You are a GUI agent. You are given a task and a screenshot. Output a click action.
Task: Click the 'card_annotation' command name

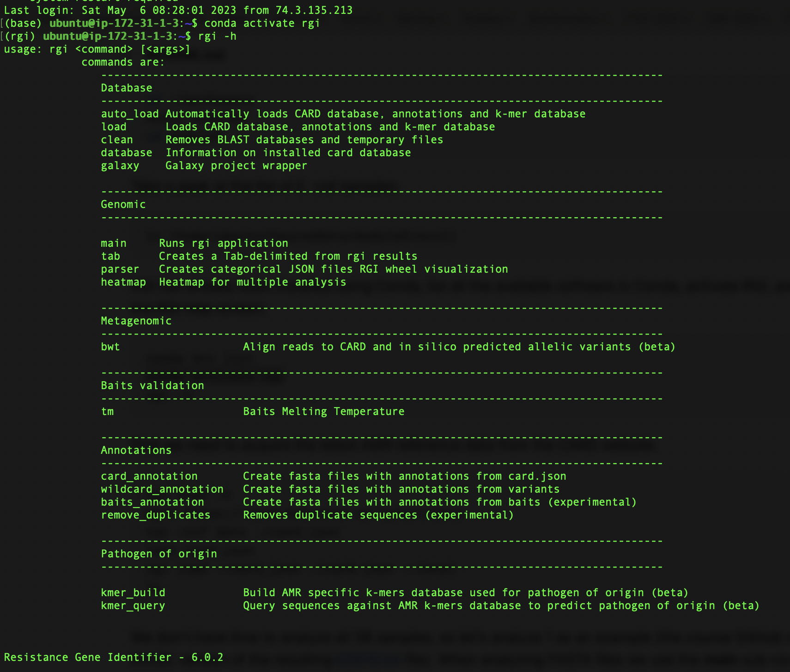[x=149, y=476]
